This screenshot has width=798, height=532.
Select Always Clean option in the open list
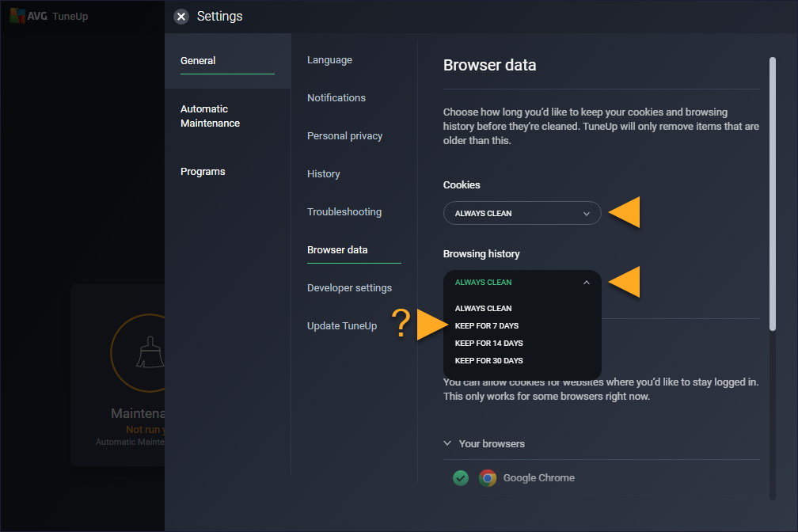click(x=483, y=309)
